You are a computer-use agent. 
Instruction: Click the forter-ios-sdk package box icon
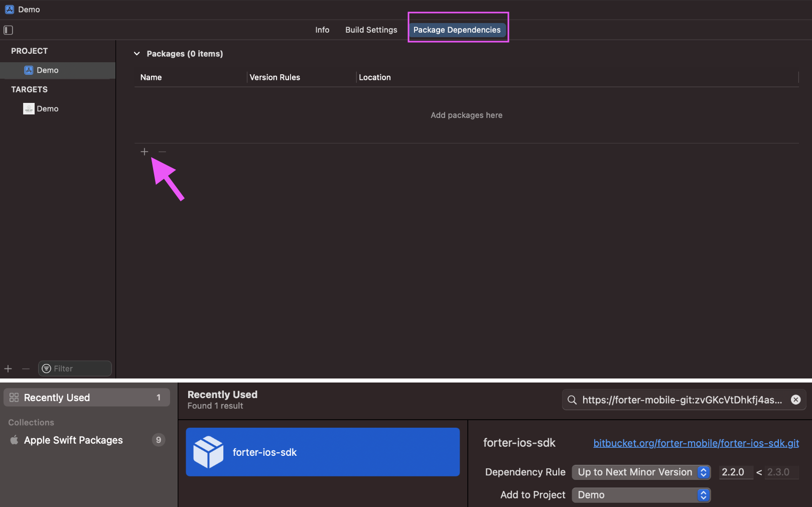(208, 452)
